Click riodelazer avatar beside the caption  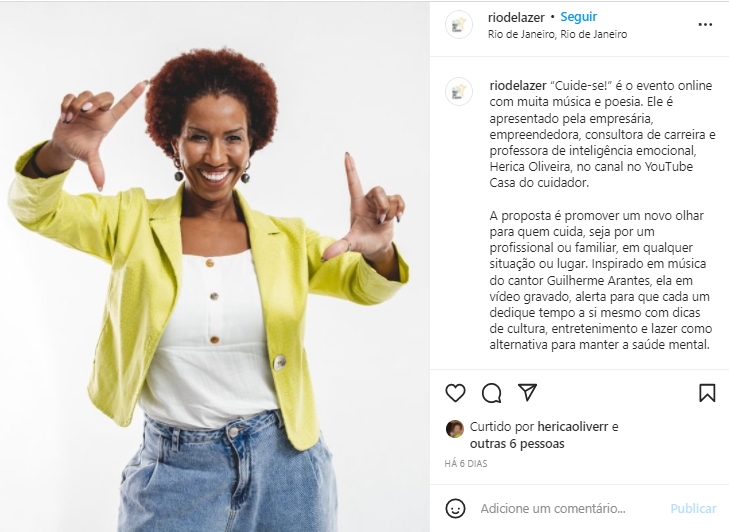click(x=459, y=91)
